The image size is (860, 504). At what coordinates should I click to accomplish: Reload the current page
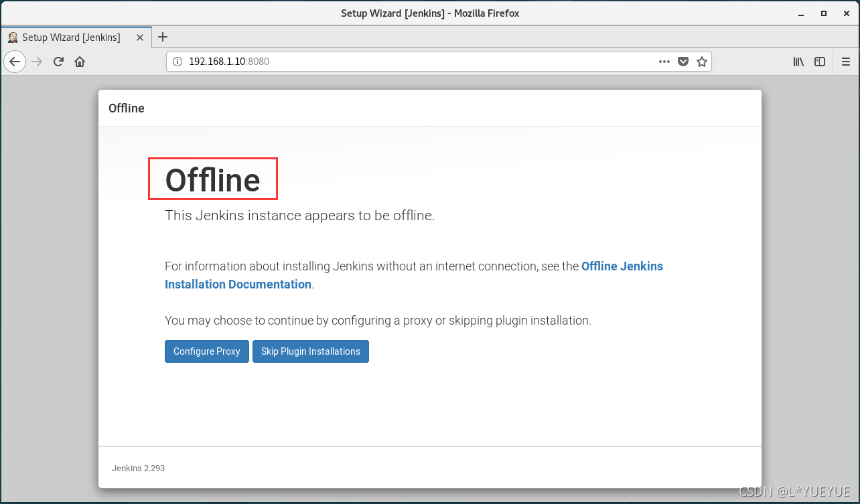click(x=58, y=62)
